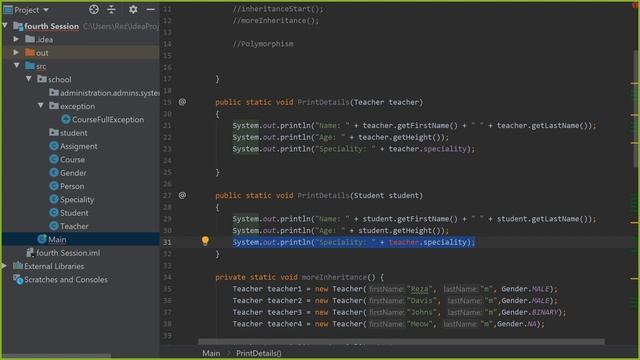Expand External Libraries node
This screenshot has width=640, height=360.
4,266
